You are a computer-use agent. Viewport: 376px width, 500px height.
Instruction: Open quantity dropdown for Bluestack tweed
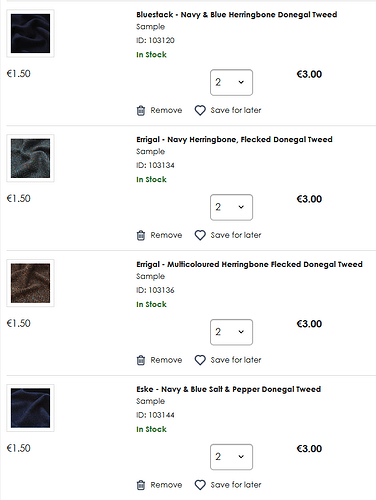(231, 82)
